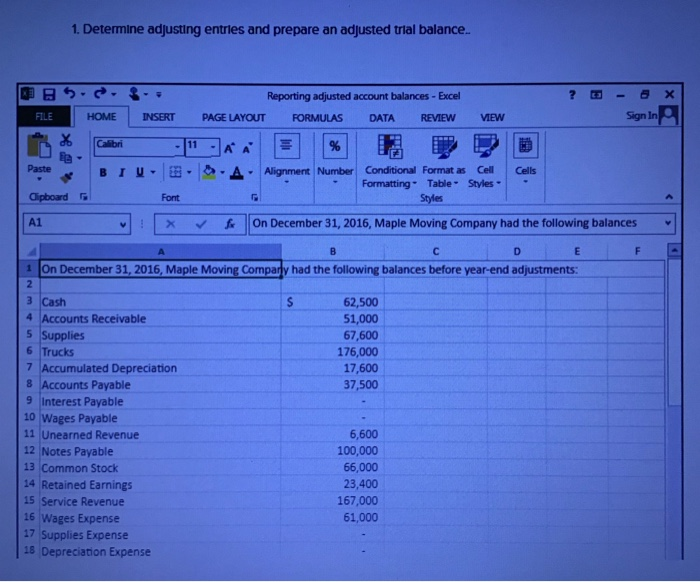Viewport: 700px width, 582px height.
Task: Switch to the VIEW tab
Action: [x=492, y=117]
